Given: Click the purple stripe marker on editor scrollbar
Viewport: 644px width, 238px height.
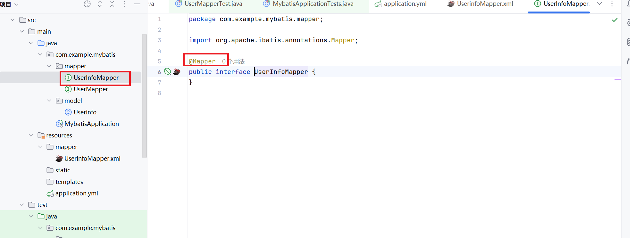Looking at the screenshot, I should [x=618, y=79].
